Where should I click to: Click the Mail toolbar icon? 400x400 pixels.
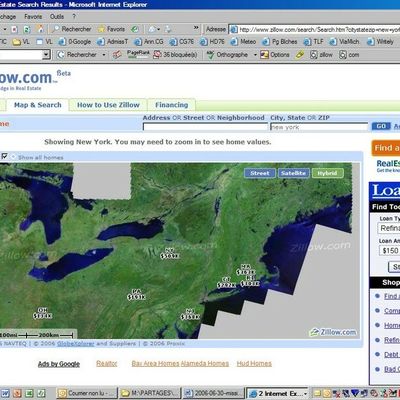click(x=152, y=29)
